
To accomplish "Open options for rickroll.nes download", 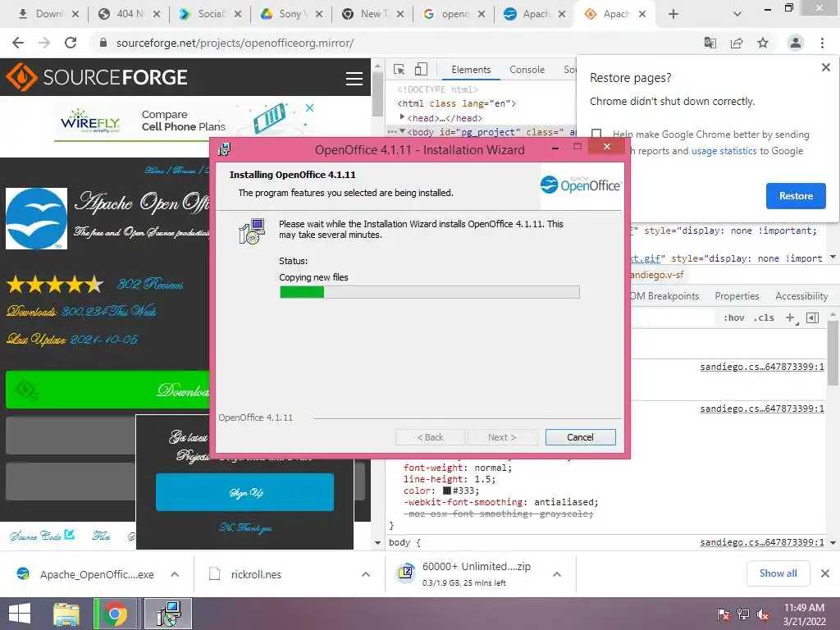I will pyautogui.click(x=366, y=574).
